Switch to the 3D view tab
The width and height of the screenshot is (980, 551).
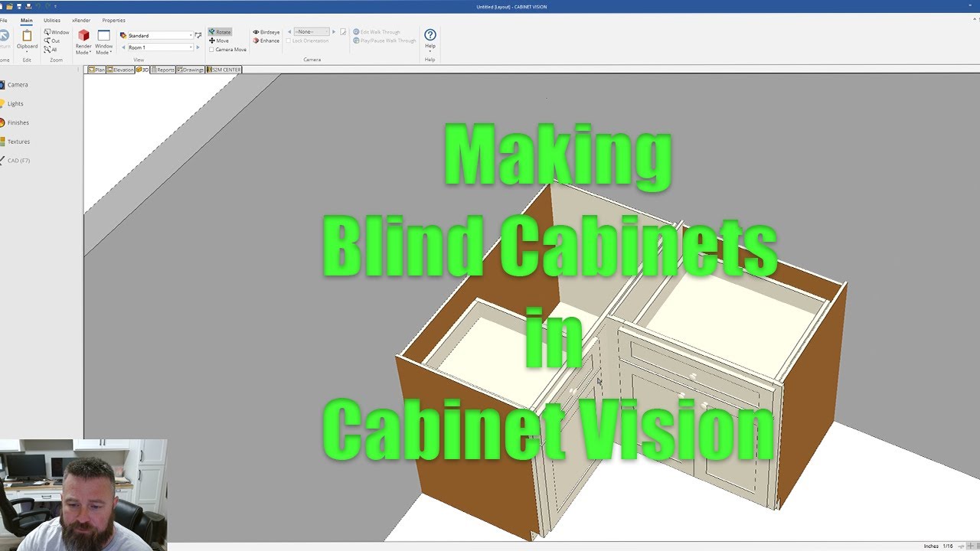click(x=142, y=70)
